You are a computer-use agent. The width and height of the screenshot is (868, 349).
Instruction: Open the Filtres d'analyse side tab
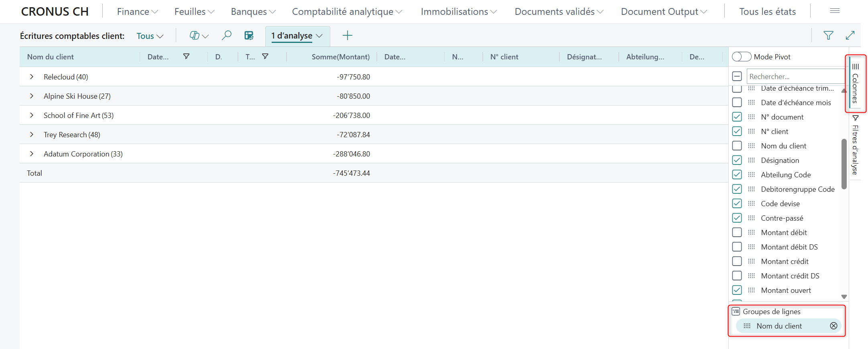[x=855, y=148]
